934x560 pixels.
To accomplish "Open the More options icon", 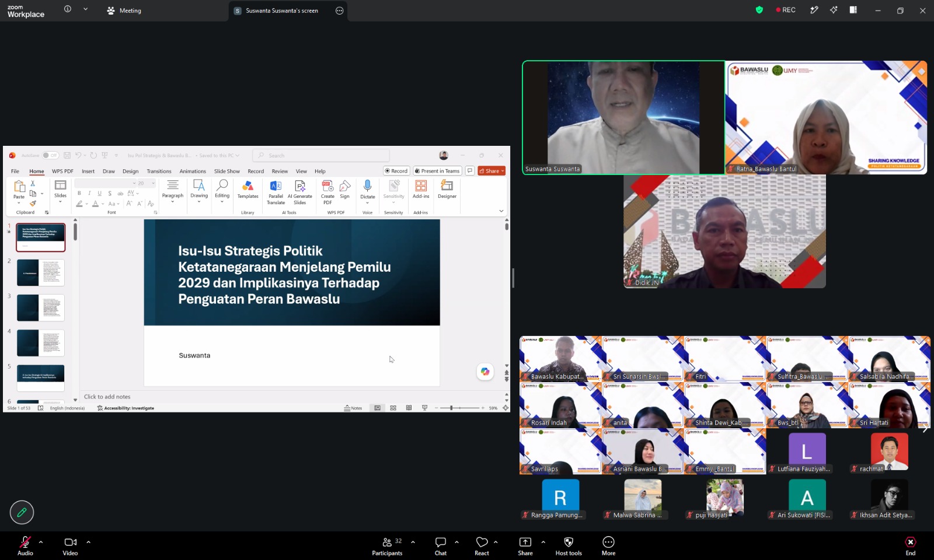I will [x=608, y=542].
